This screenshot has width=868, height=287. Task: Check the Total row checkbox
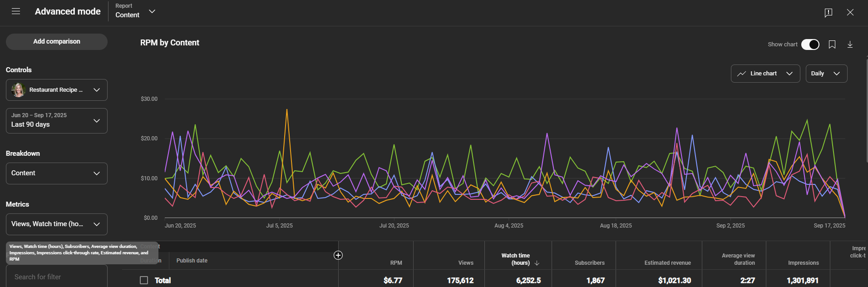click(144, 280)
